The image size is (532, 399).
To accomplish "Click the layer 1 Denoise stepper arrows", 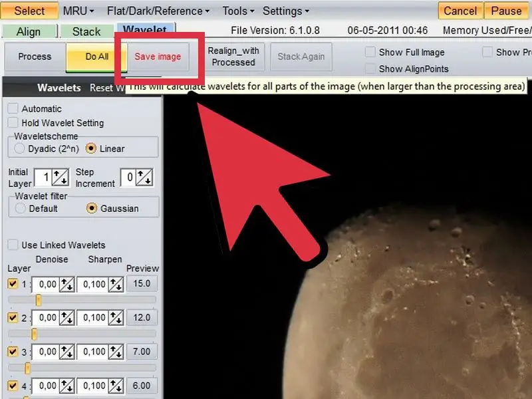I will pos(67,285).
